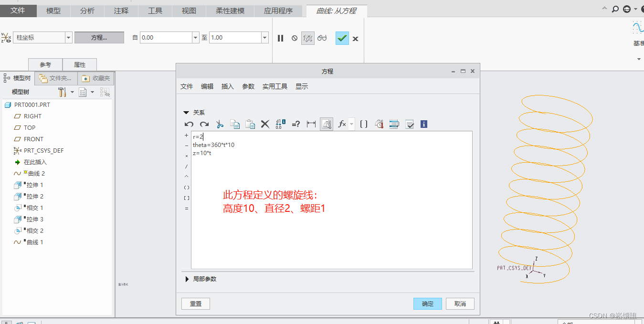Image resolution: width=644 pixels, height=324 pixels.
Task: Click the undo arrow in the equation toolbar
Action: (189, 124)
